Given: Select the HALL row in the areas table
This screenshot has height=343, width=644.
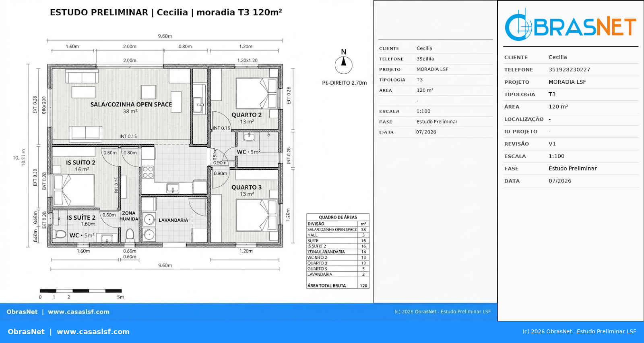Looking at the screenshot, I should click(338, 235).
